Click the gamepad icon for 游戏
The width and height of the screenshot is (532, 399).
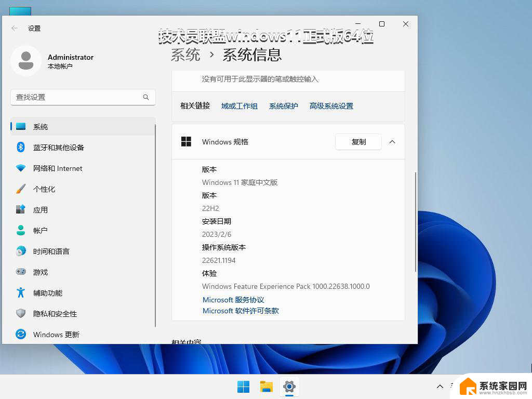pos(21,272)
